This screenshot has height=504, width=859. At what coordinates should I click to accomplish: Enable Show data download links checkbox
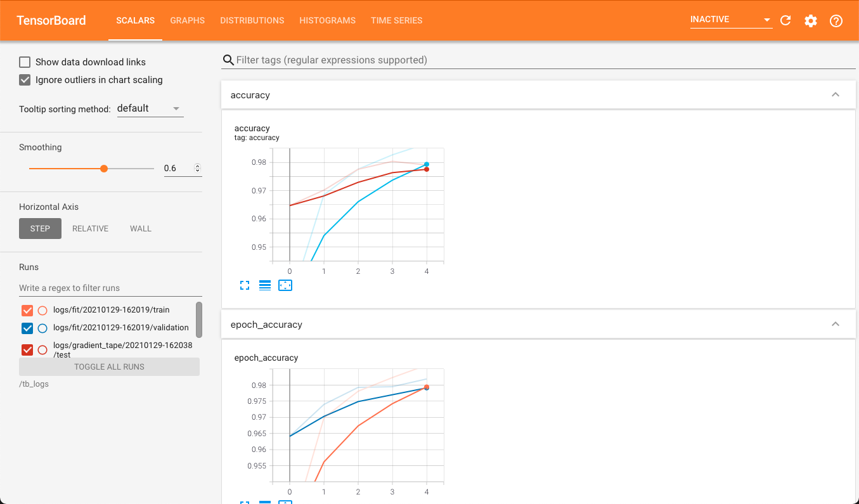(x=25, y=62)
